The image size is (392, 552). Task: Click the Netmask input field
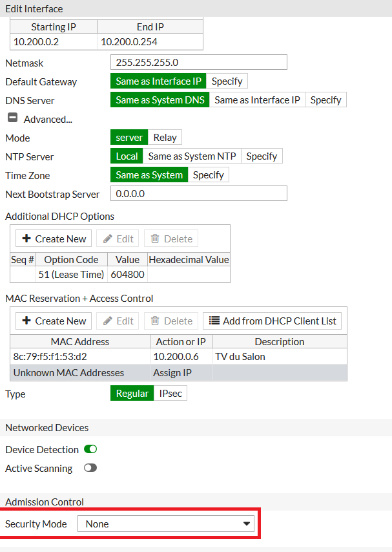(198, 63)
